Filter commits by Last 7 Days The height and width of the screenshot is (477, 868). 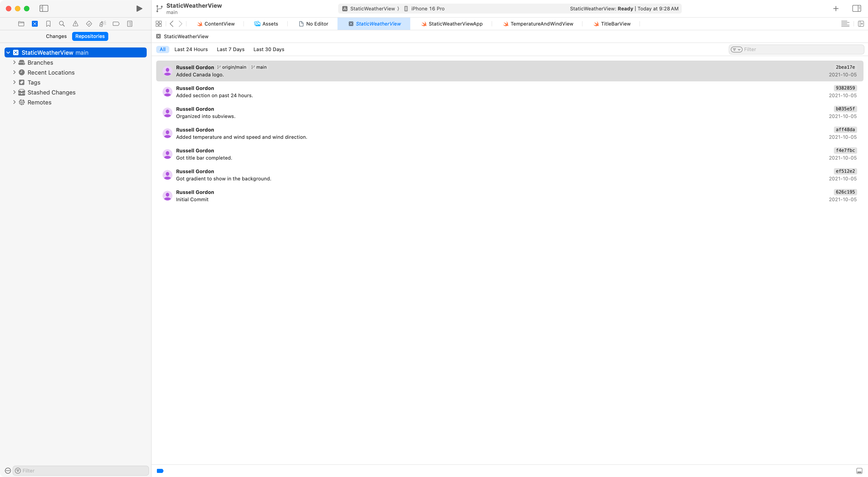(x=231, y=49)
